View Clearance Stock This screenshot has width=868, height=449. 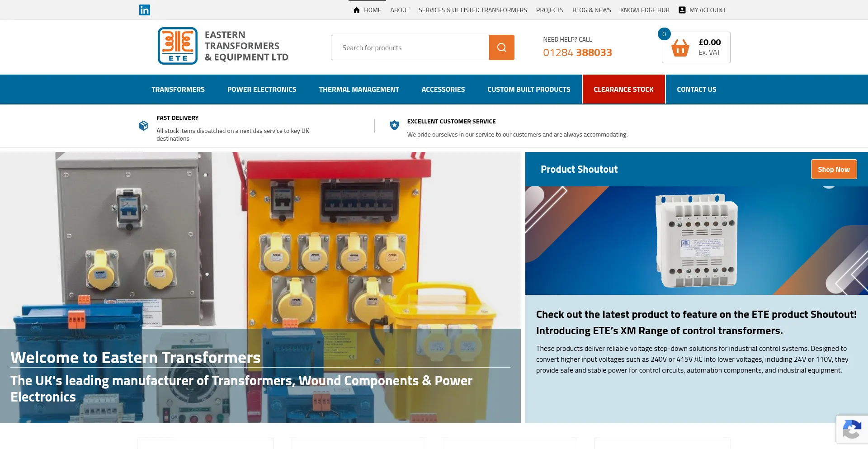tap(624, 90)
